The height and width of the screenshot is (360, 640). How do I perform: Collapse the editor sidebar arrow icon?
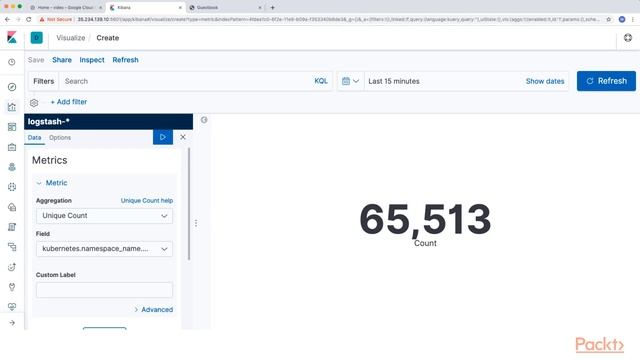204,120
